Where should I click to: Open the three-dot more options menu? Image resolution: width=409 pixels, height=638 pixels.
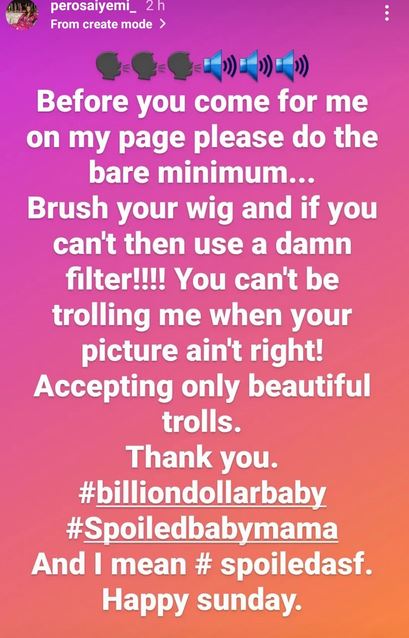tap(387, 13)
